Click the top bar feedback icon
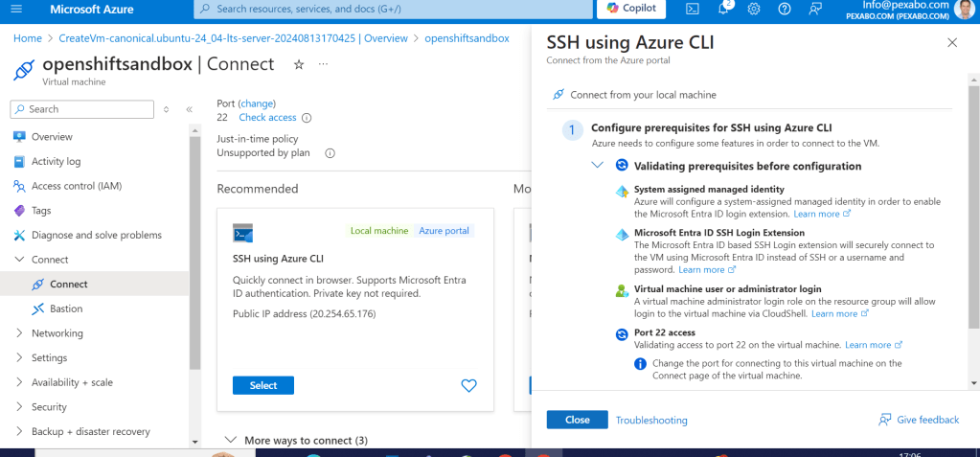The height and width of the screenshot is (457, 980). click(814, 9)
